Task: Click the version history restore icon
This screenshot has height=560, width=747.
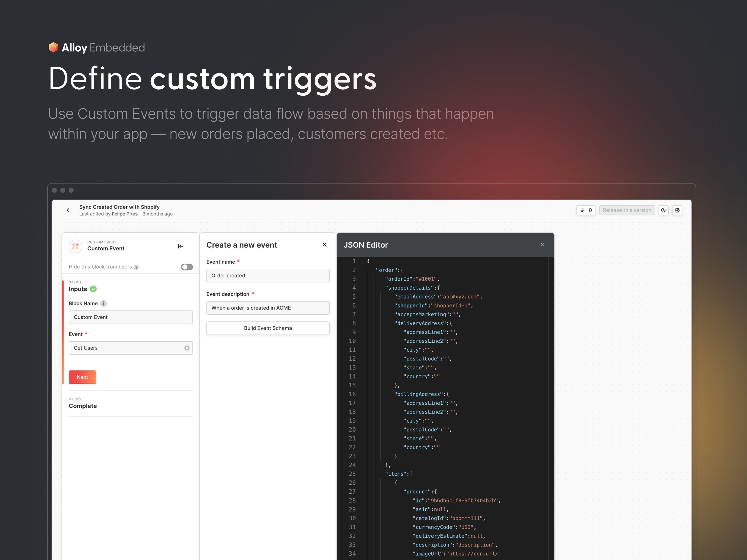Action: (663, 210)
